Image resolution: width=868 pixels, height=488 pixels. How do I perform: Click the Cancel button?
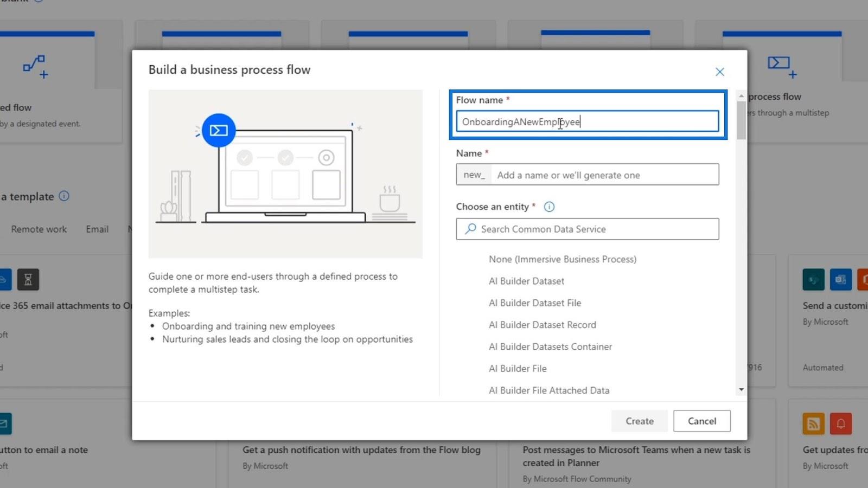pos(702,421)
